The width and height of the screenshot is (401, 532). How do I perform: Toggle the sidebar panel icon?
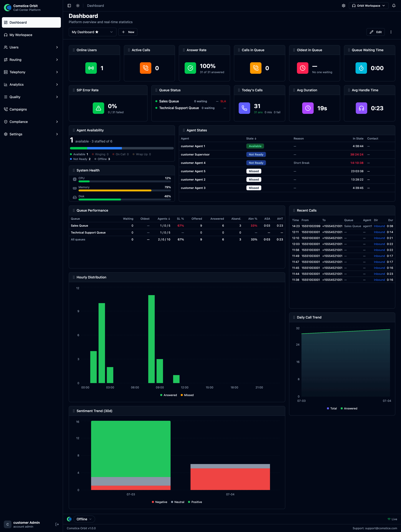69,5
